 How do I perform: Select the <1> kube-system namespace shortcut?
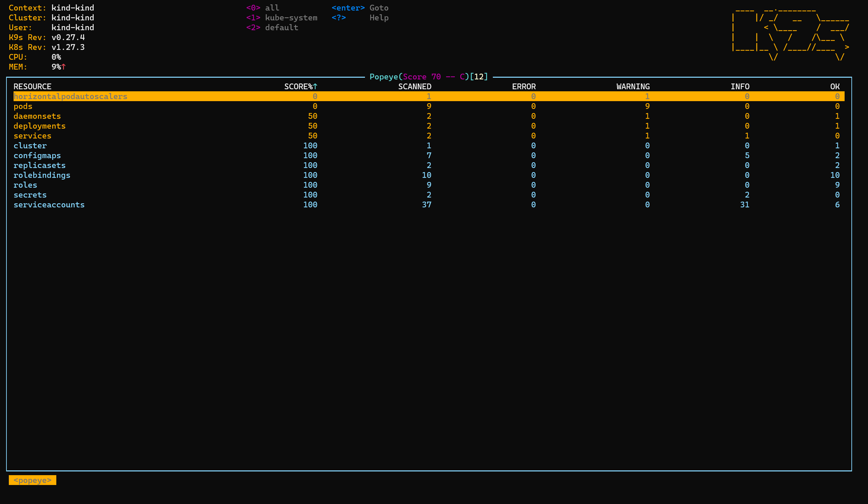(x=282, y=18)
